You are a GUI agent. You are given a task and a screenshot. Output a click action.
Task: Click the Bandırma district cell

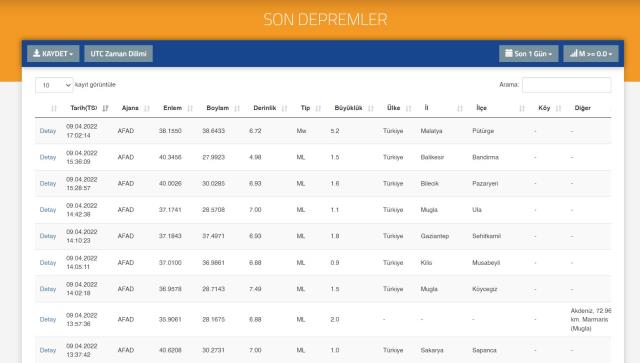coord(485,157)
